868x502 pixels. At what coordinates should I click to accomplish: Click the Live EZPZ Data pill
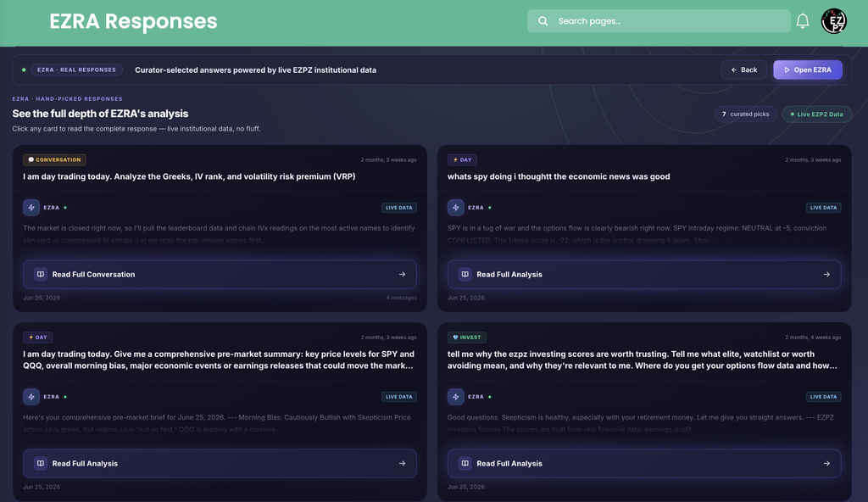(x=816, y=114)
